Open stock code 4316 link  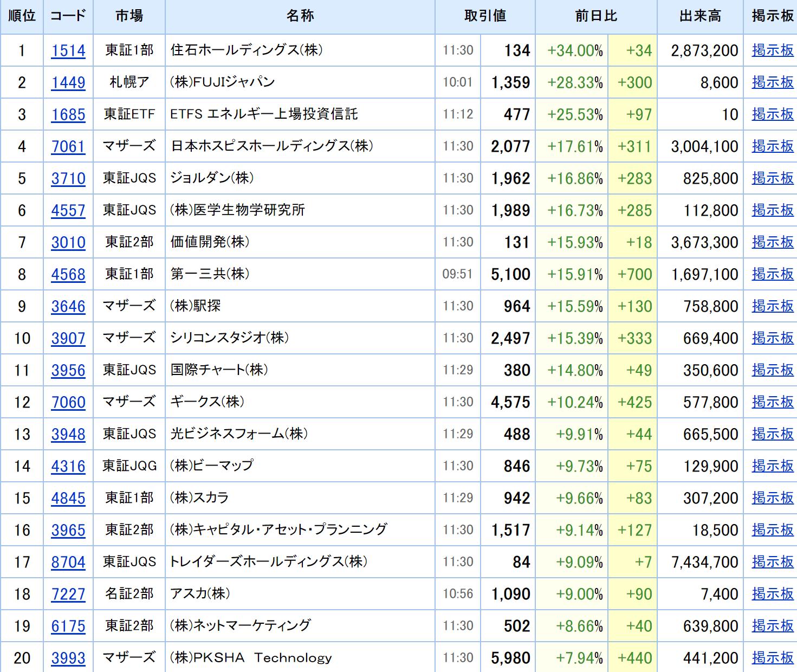[68, 466]
